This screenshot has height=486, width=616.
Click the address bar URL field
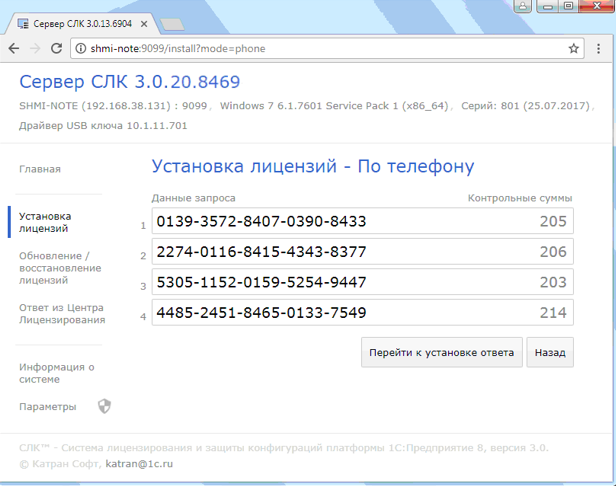pos(326,48)
